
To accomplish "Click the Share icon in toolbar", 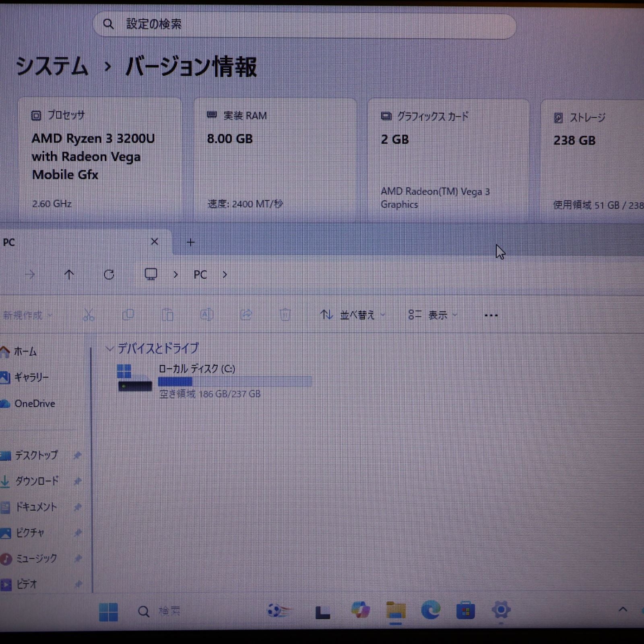I will (x=246, y=315).
